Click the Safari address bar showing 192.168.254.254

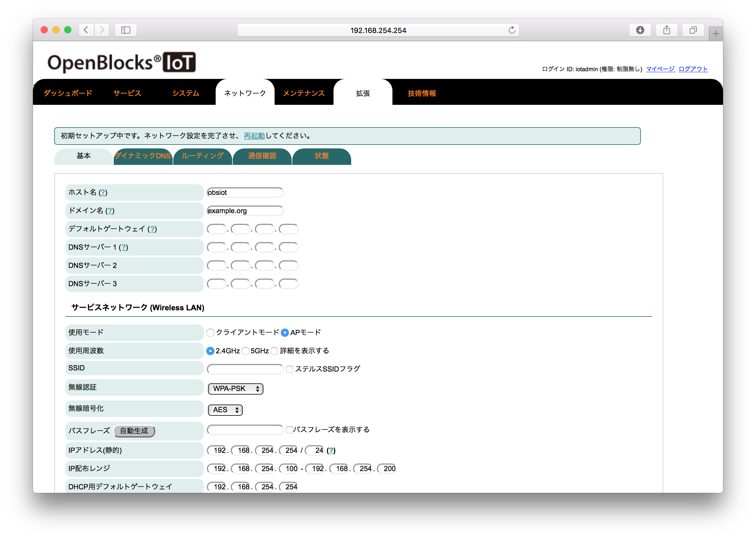pos(378,30)
